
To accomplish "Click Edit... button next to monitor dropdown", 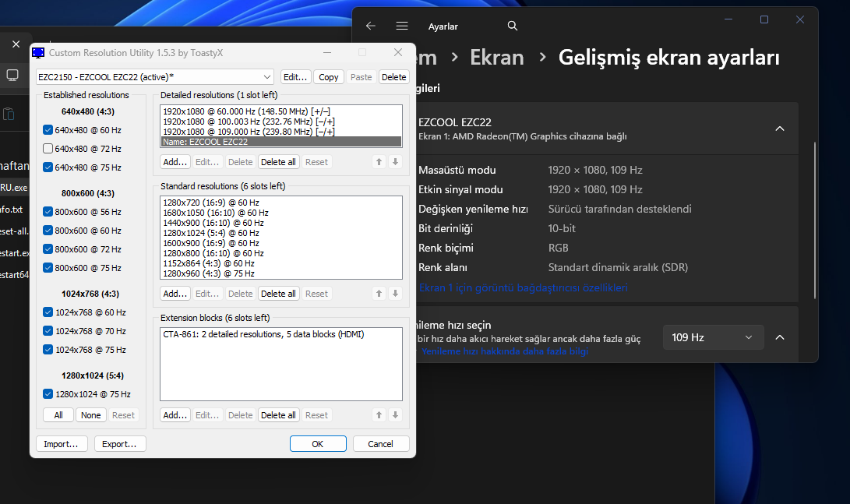I will click(295, 77).
